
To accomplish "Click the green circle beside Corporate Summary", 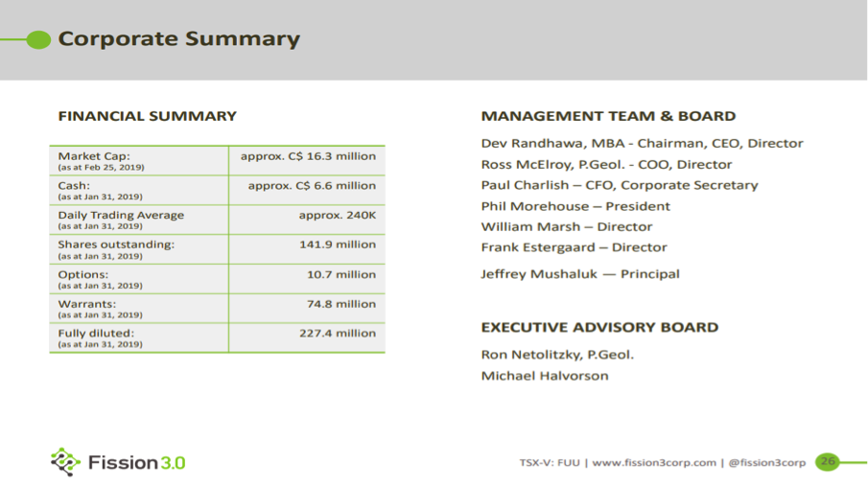I will click(x=37, y=39).
